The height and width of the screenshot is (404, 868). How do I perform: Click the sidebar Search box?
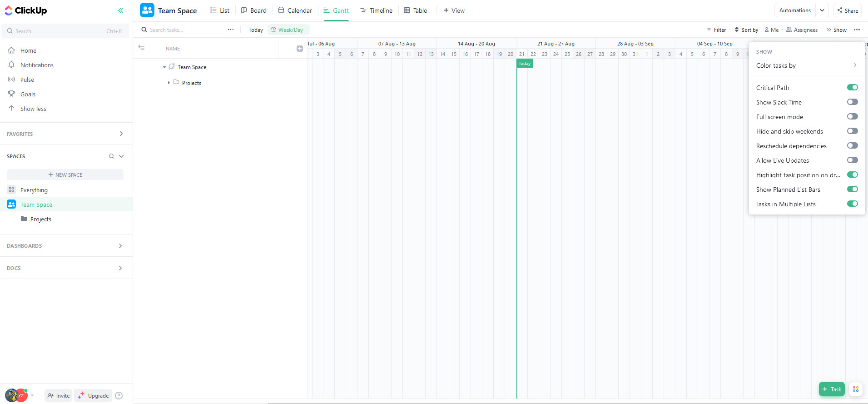pos(64,31)
